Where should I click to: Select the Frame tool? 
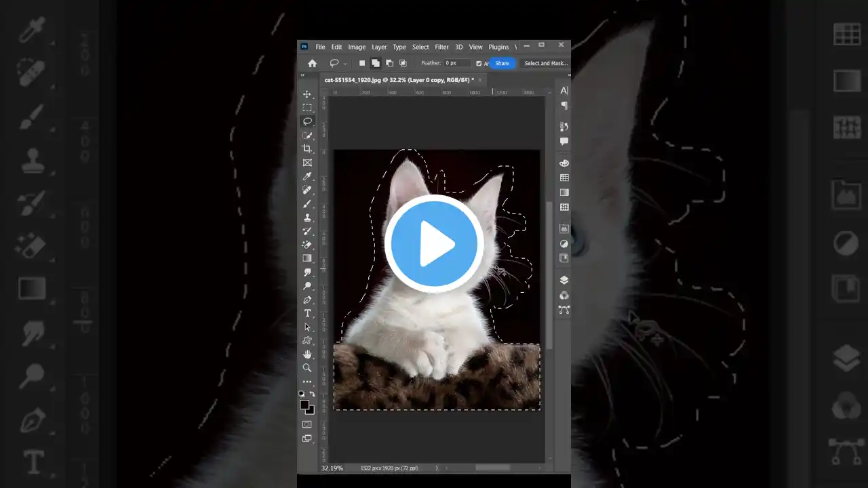(x=307, y=163)
